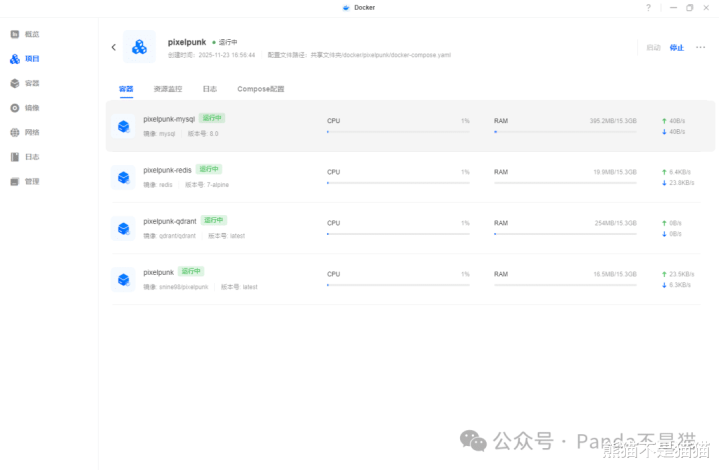The image size is (719, 470).
Task: Open the 日志 logs sidebar icon
Action: click(15, 157)
